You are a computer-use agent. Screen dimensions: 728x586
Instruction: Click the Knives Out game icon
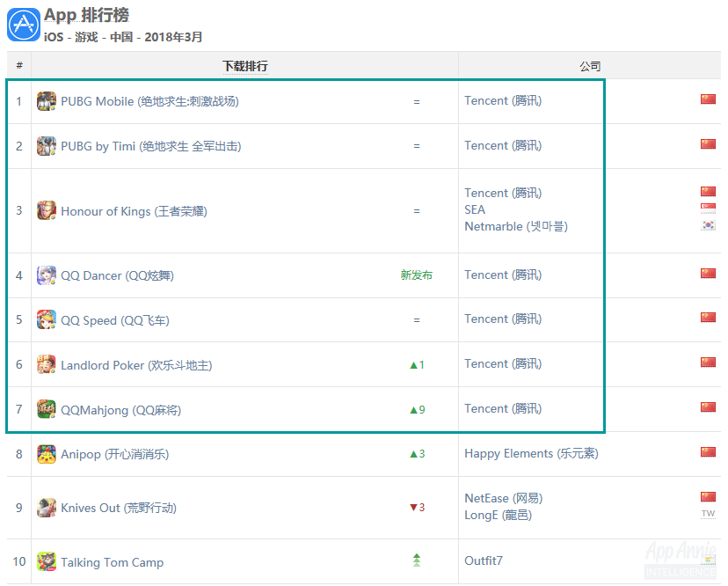click(47, 508)
